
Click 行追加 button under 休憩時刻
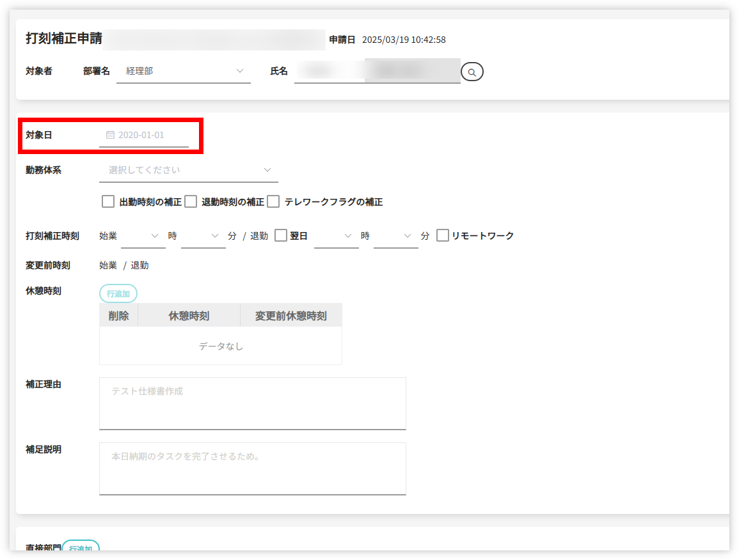point(118,293)
